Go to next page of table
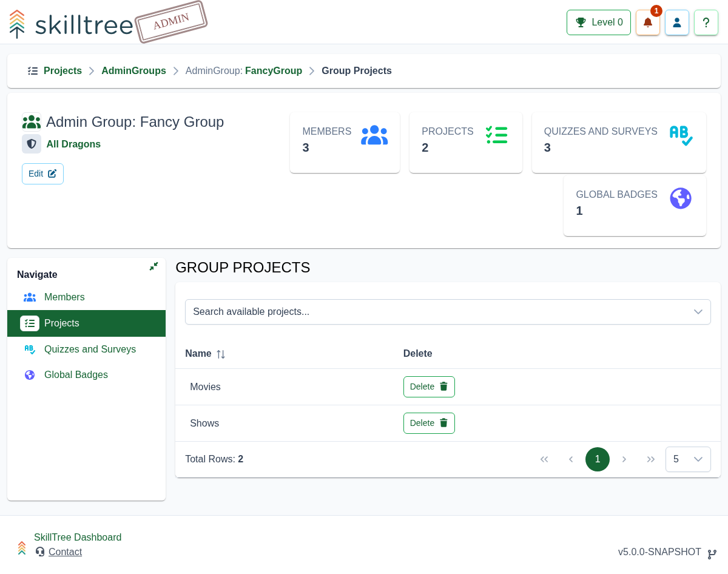Image resolution: width=728 pixels, height=574 pixels. click(x=624, y=459)
